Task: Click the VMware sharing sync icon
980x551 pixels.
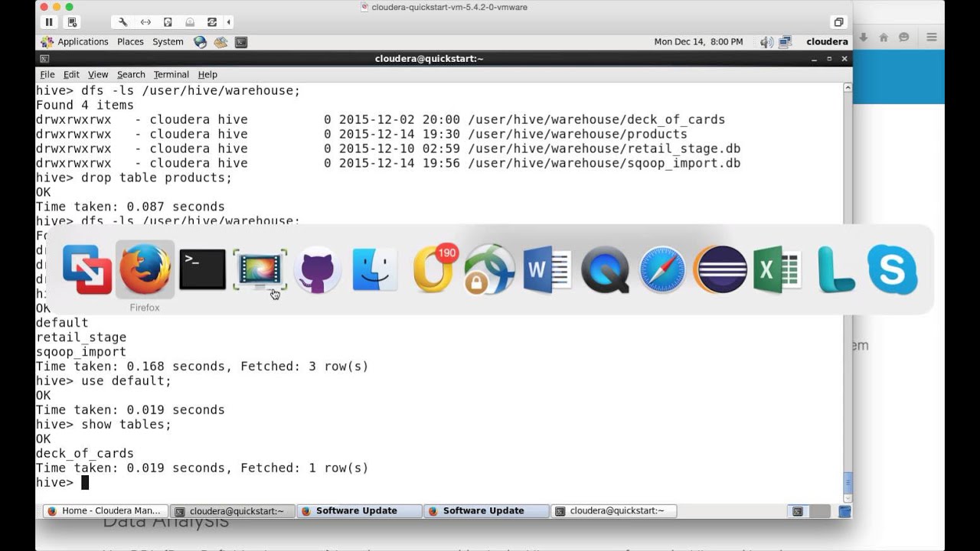Action: [212, 22]
